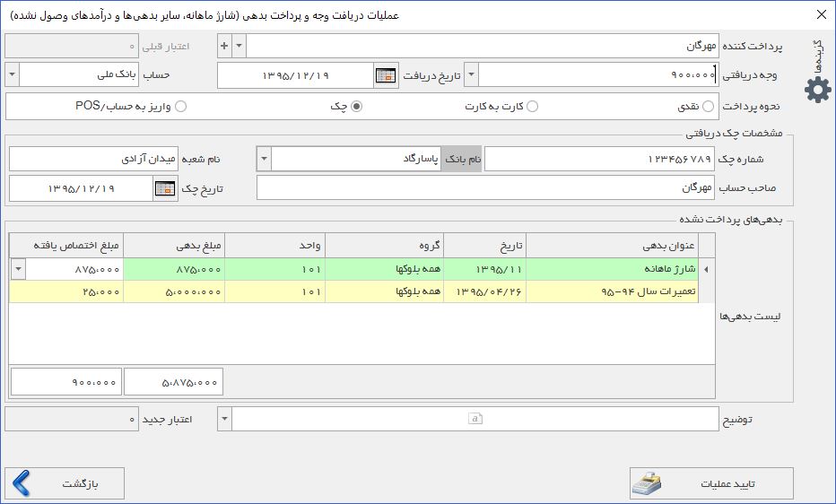Image resolution: width=836 pixels, height=504 pixels.
Task: Click the شماره چک field
Action: click(x=599, y=159)
